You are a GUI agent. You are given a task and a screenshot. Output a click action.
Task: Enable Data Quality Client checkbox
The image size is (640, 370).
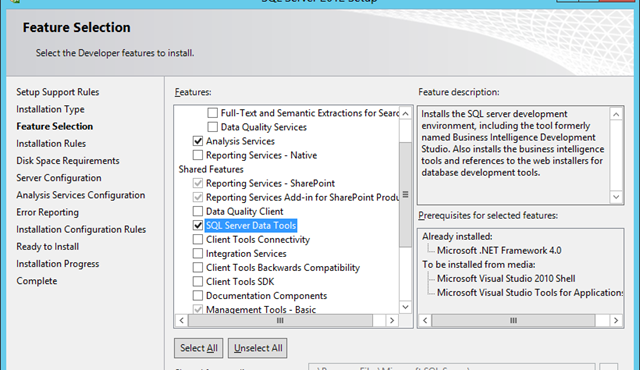[x=198, y=211]
